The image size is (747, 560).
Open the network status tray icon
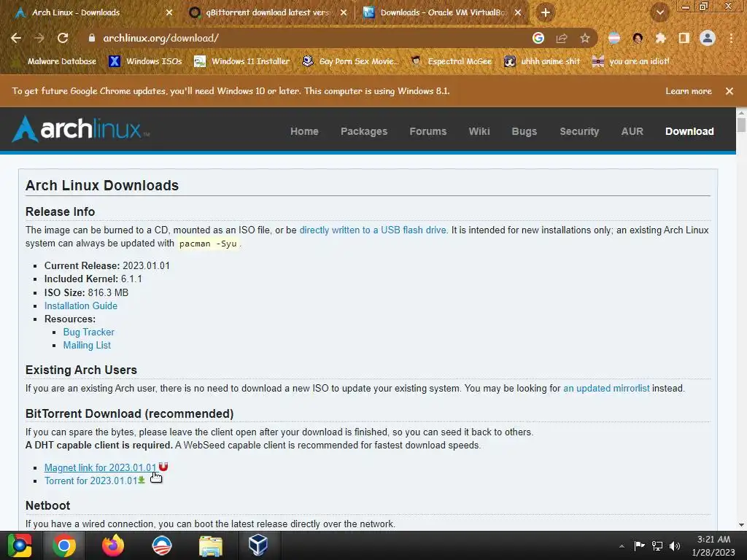[x=657, y=545]
